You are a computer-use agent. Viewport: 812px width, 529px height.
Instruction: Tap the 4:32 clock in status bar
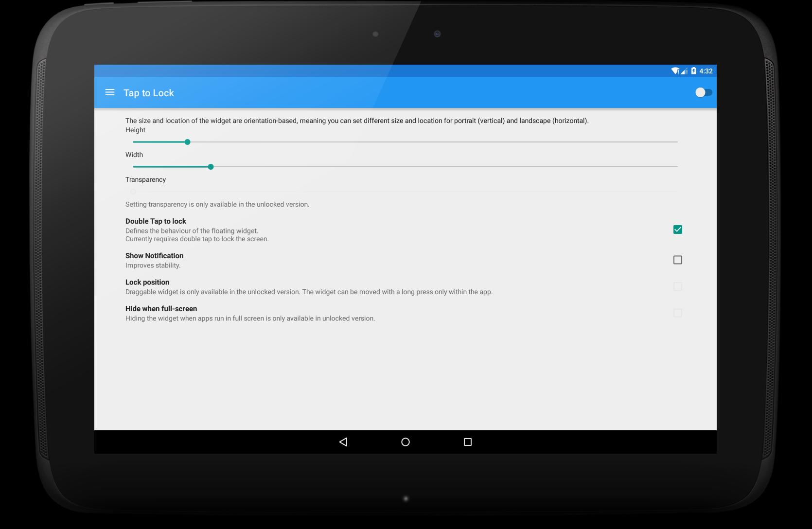tap(706, 71)
